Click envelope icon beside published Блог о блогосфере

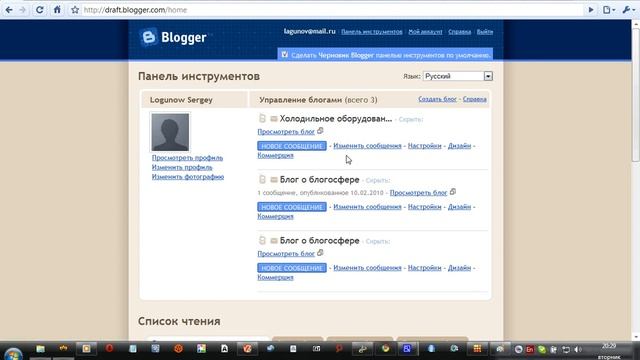tap(274, 180)
